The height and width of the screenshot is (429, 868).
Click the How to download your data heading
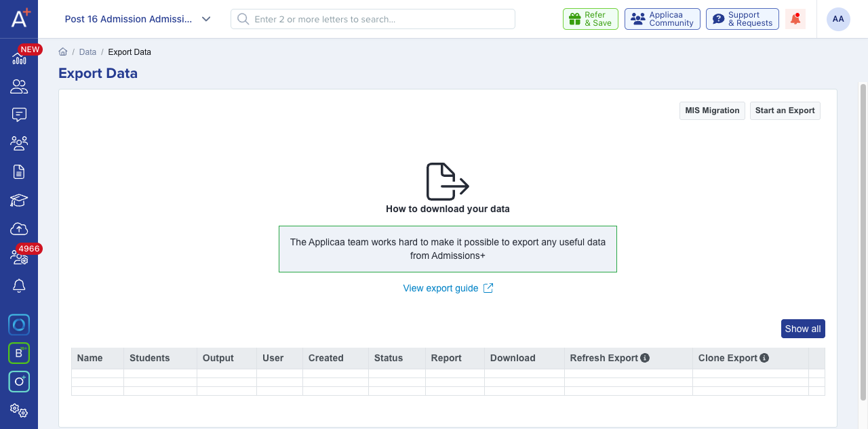448,209
